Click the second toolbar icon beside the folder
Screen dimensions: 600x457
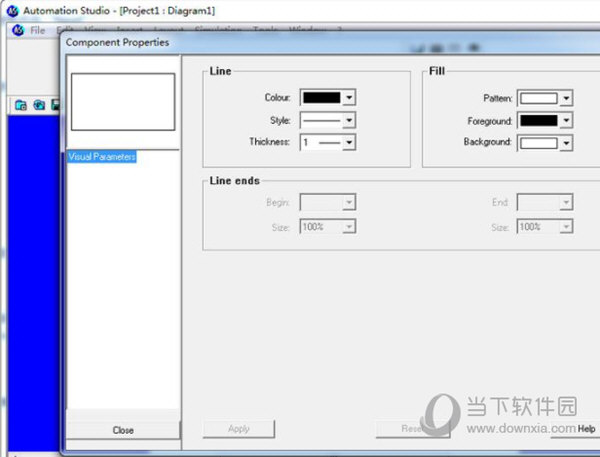click(x=39, y=105)
